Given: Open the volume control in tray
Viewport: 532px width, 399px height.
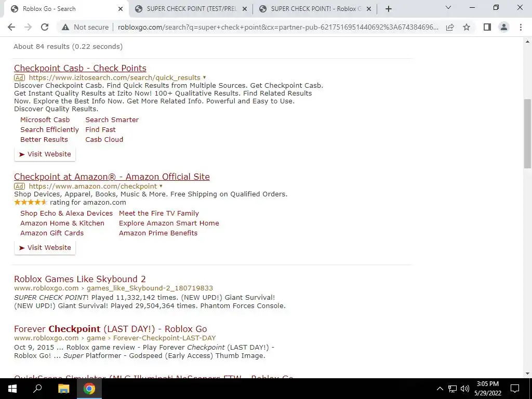Looking at the screenshot, I should click(x=465, y=389).
